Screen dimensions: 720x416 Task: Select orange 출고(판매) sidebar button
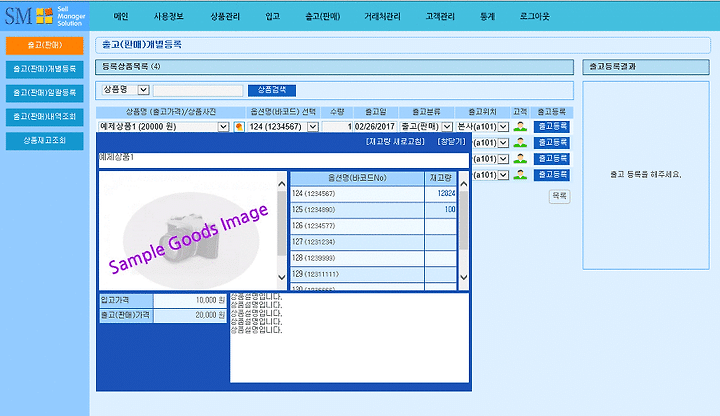pos(45,45)
